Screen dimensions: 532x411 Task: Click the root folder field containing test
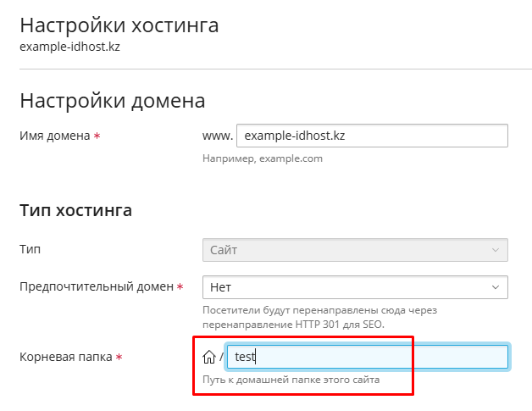pos(368,357)
